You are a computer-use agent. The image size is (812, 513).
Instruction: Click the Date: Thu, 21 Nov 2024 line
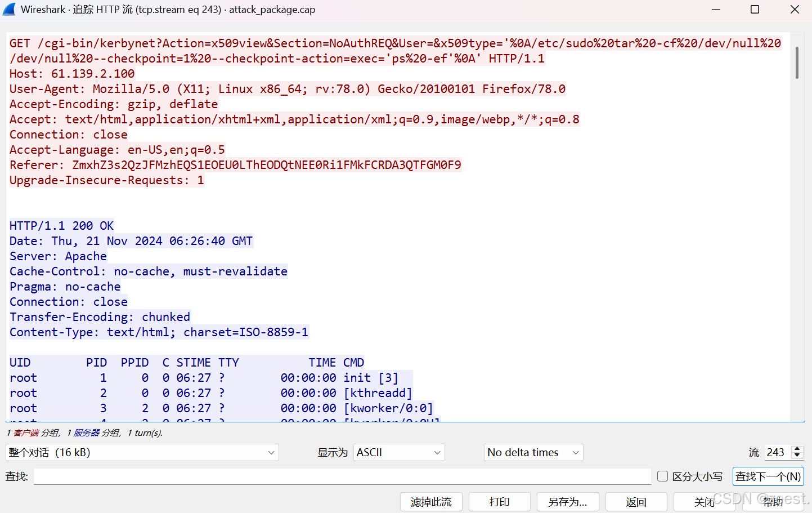tap(131, 241)
